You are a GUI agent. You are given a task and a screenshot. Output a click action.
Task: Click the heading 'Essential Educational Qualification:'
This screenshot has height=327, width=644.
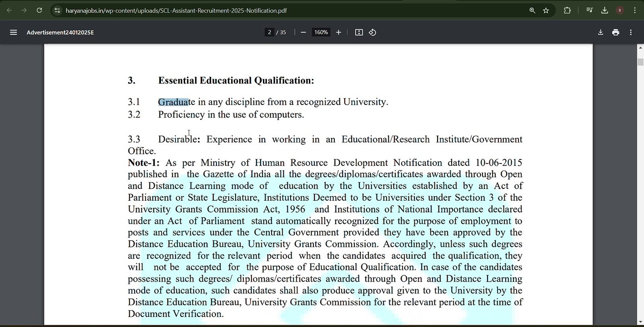[236, 80]
